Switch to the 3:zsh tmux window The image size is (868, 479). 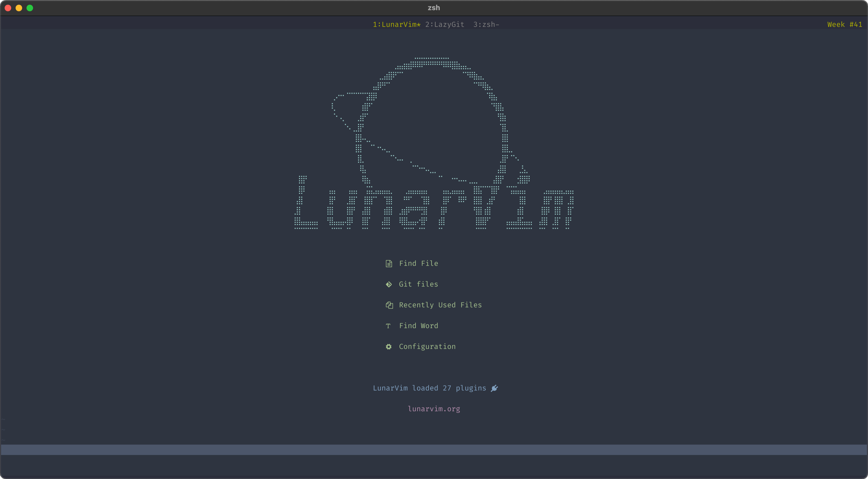[486, 25]
